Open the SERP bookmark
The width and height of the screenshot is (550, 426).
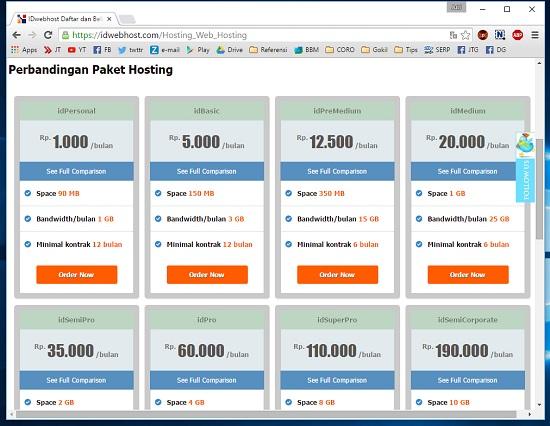[437, 50]
